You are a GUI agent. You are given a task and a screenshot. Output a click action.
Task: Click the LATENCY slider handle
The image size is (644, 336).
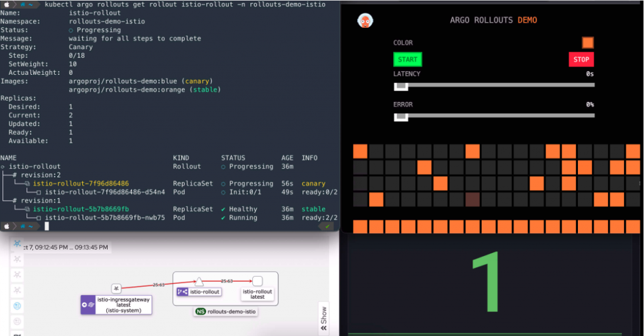(x=401, y=86)
